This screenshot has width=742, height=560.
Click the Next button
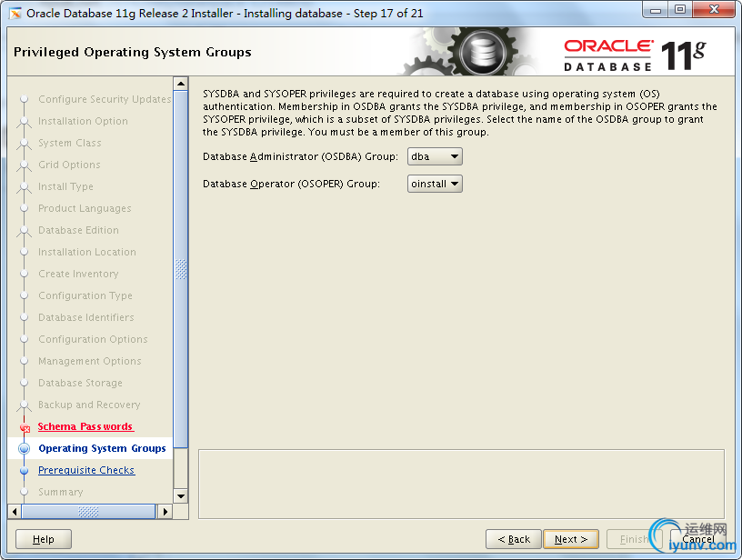[571, 539]
